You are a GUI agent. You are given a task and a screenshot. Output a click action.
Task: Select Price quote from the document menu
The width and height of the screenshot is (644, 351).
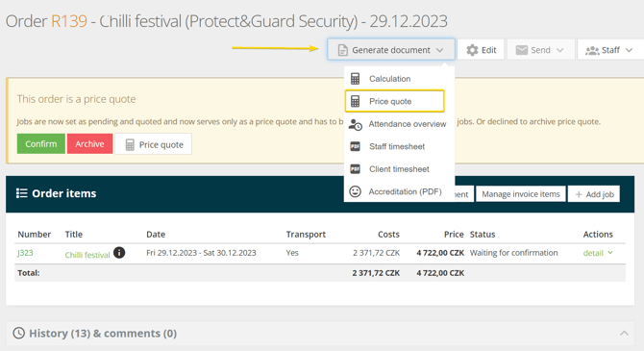coord(395,101)
